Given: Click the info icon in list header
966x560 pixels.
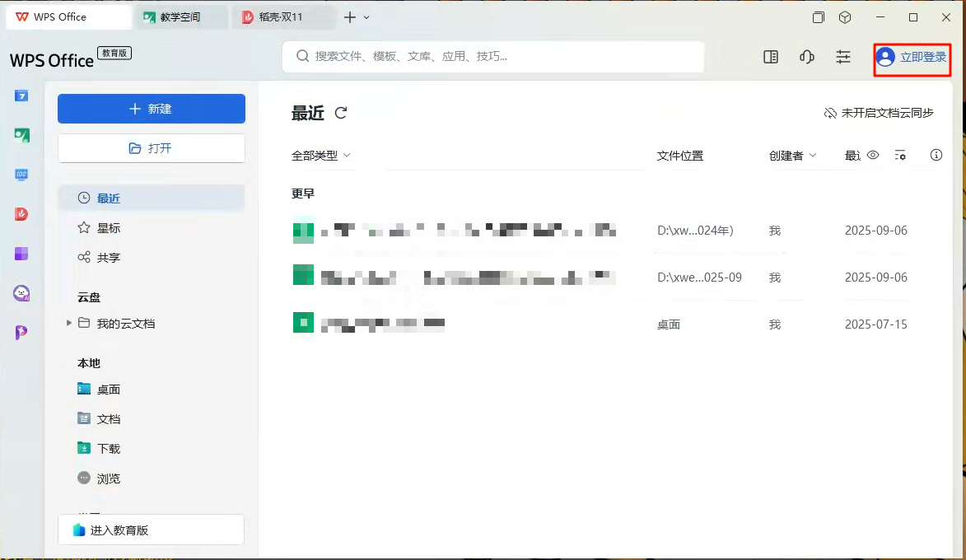Looking at the screenshot, I should 936,155.
